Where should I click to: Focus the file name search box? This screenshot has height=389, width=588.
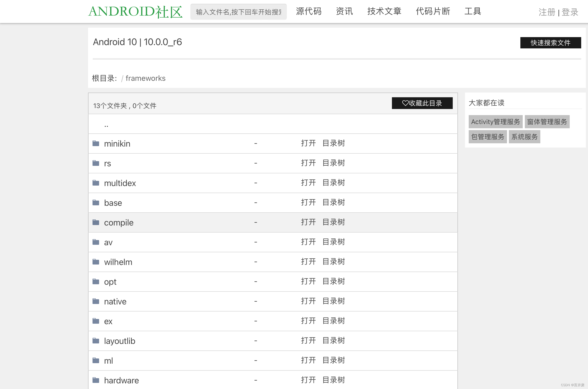(238, 12)
